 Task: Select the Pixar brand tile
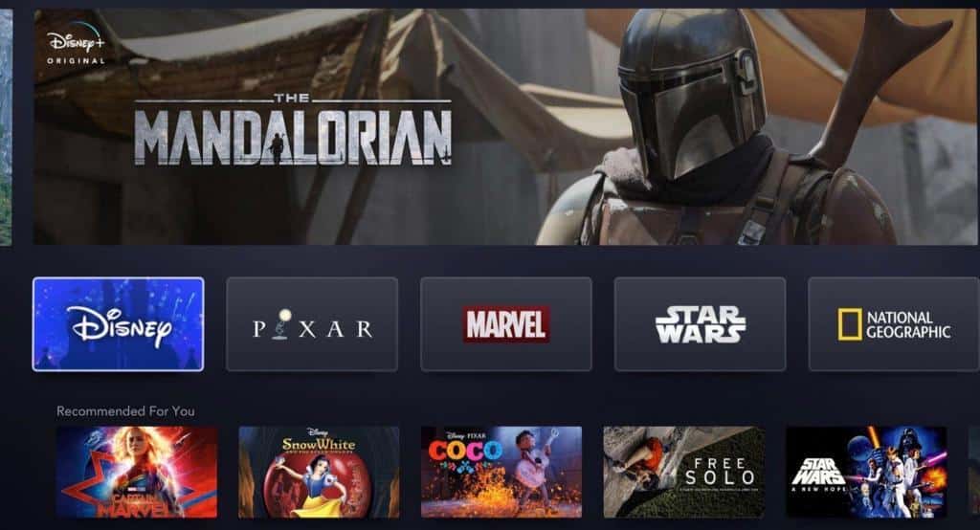pos(312,323)
